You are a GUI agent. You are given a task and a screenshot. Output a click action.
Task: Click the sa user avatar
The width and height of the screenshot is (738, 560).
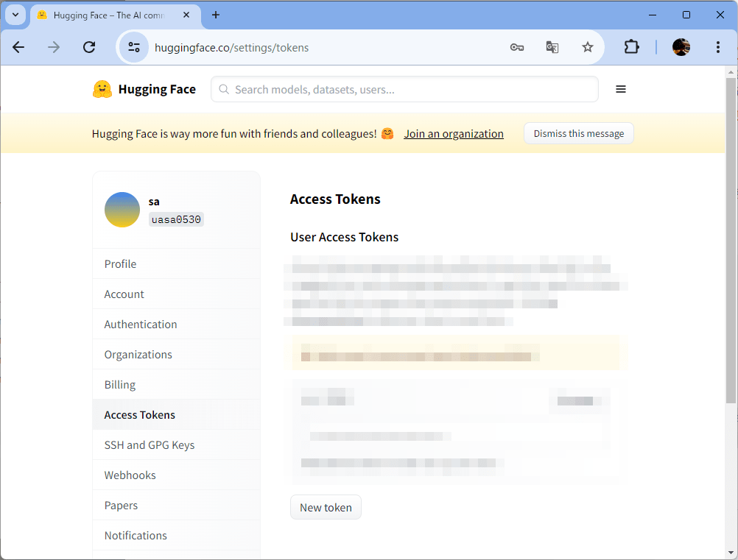(122, 210)
